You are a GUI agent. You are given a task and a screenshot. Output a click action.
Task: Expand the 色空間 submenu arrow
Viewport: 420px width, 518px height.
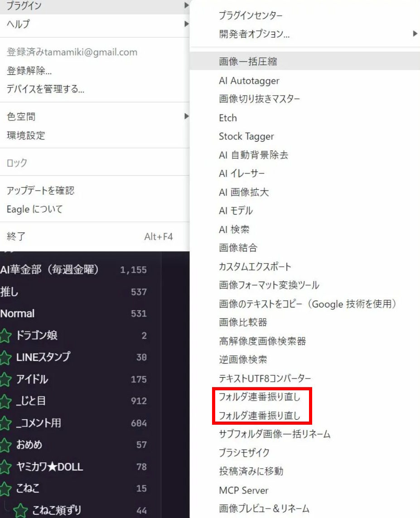(x=186, y=116)
